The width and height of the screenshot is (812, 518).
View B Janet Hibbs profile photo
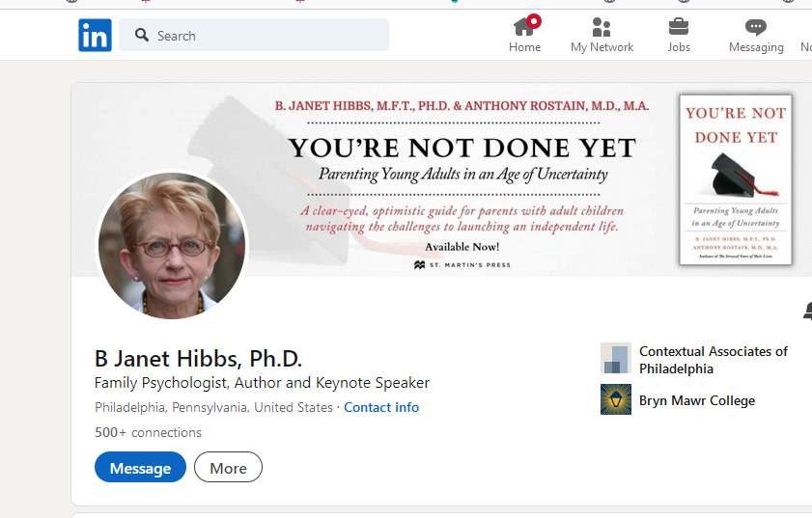pos(173,245)
